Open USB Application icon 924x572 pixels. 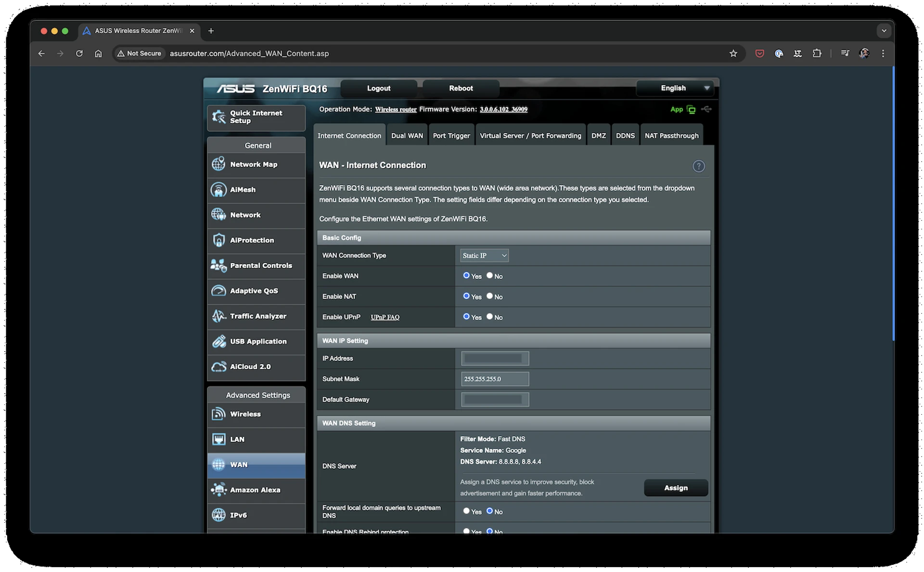click(x=218, y=341)
